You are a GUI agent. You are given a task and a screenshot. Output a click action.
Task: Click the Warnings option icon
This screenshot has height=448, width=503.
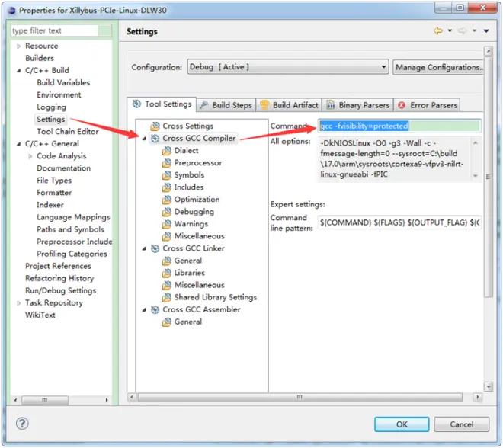pyautogui.click(x=167, y=224)
